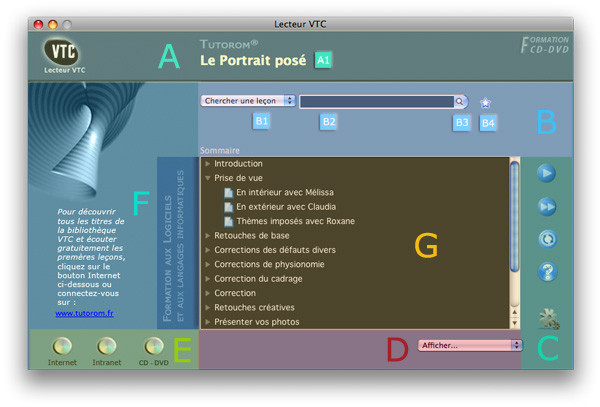The image size is (600, 407).
Task: Open the www.tutorom.fr link
Action: coord(84,313)
